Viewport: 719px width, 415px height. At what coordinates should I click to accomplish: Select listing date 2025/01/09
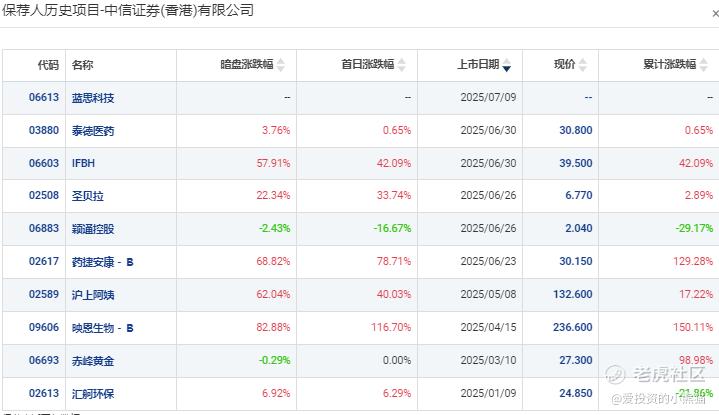point(488,393)
